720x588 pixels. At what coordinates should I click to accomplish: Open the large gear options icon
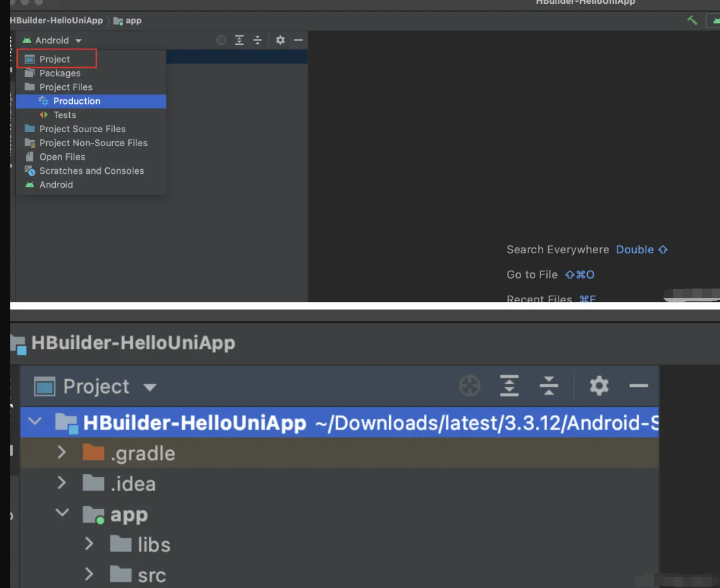click(x=599, y=386)
